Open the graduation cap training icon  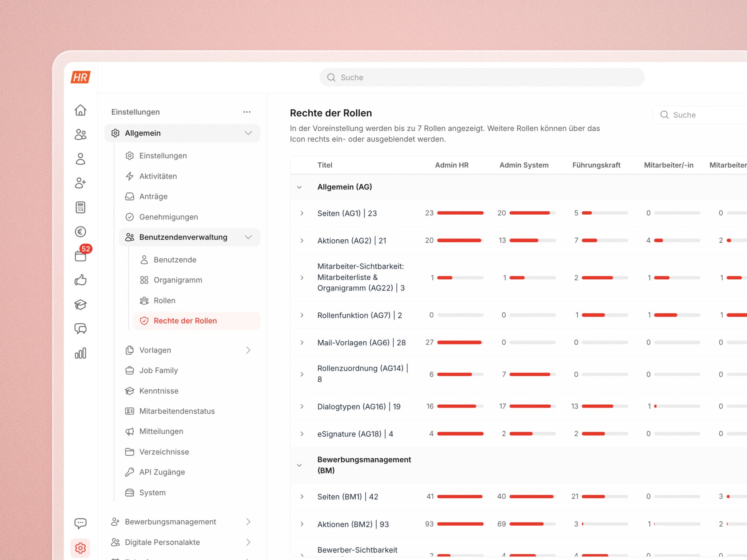(80, 305)
